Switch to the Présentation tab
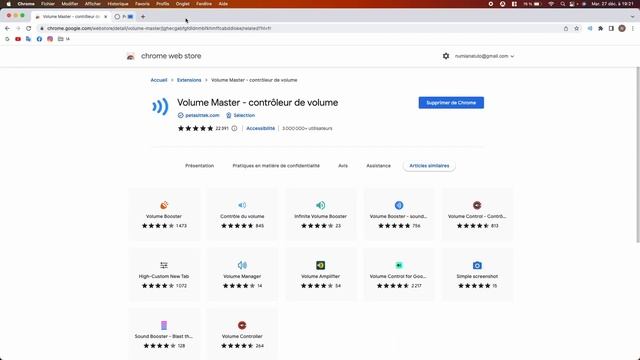This screenshot has height=360, width=640. click(200, 166)
